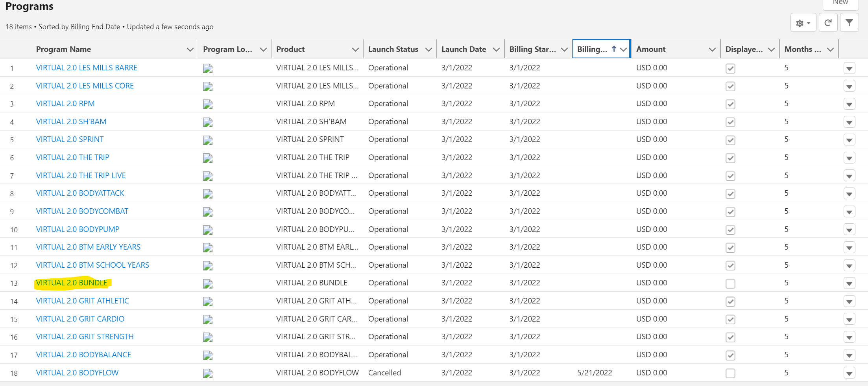Click broken logo image for BODYATTACK row
The image size is (868, 386).
[x=208, y=194]
